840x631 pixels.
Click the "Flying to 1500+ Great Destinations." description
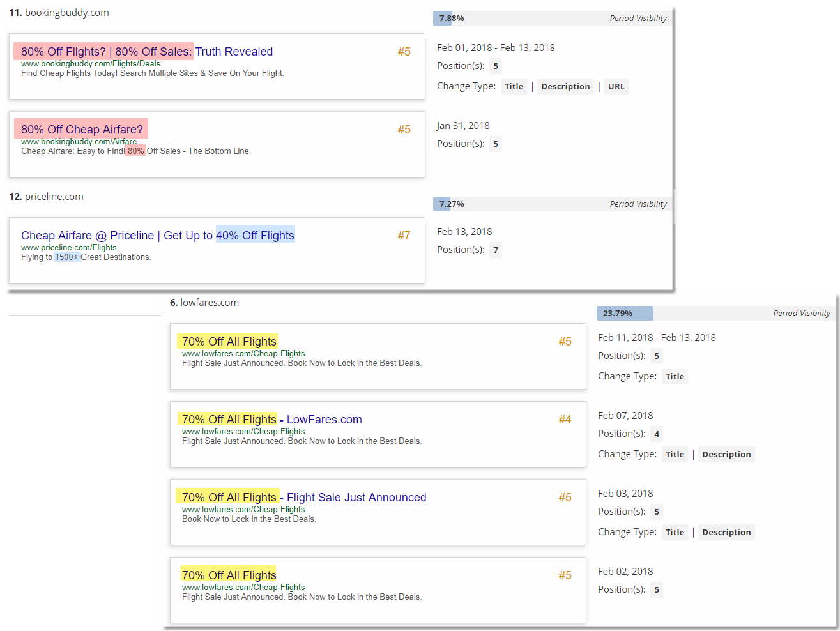click(86, 257)
